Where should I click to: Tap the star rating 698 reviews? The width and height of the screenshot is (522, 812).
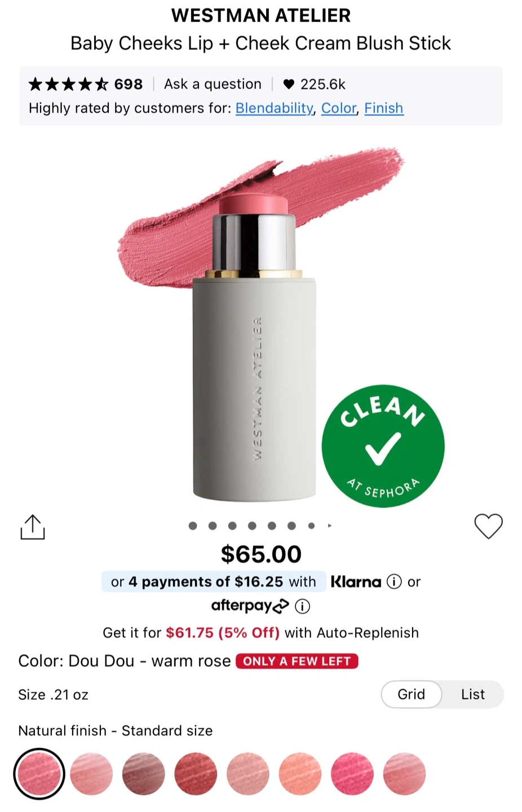coord(85,85)
